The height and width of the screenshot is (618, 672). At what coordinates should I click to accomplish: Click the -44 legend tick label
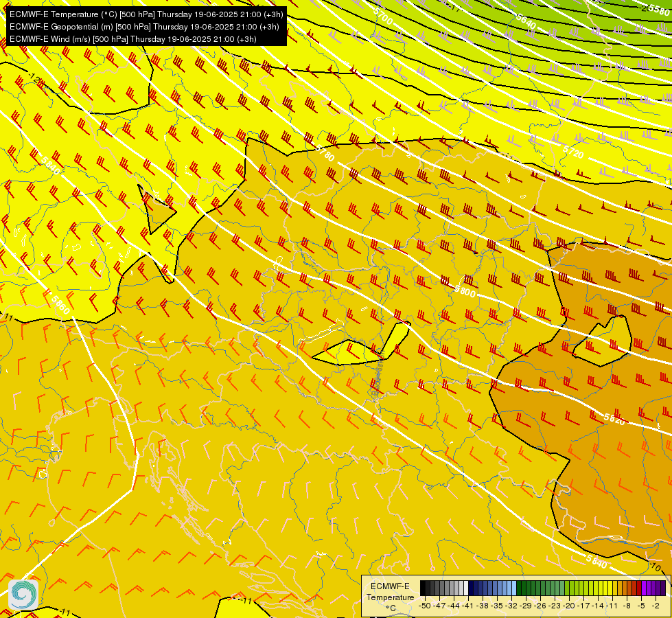click(x=454, y=606)
